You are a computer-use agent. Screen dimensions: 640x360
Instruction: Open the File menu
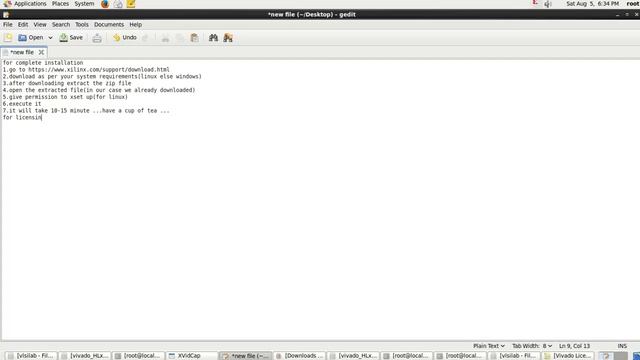(8, 24)
